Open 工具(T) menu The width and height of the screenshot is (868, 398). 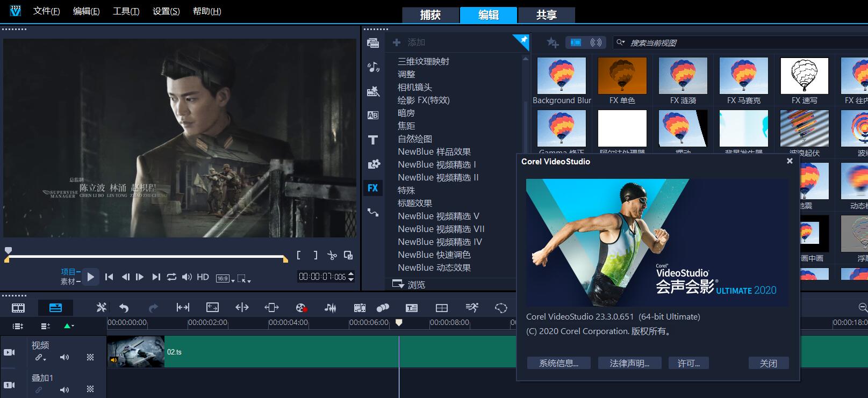[x=126, y=11]
